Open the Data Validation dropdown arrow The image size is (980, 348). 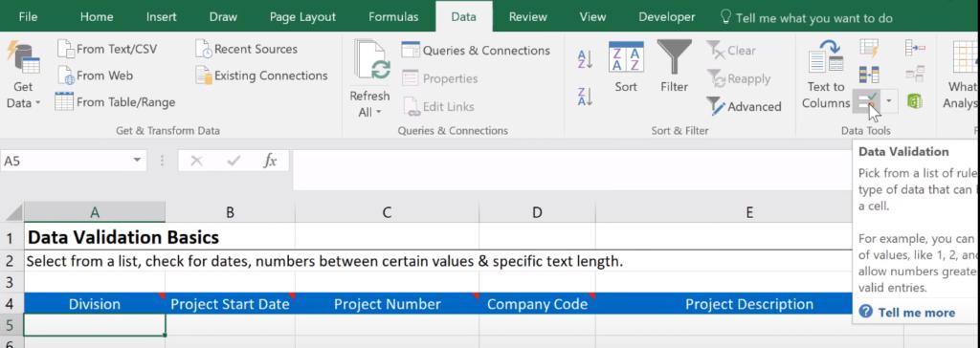click(889, 101)
